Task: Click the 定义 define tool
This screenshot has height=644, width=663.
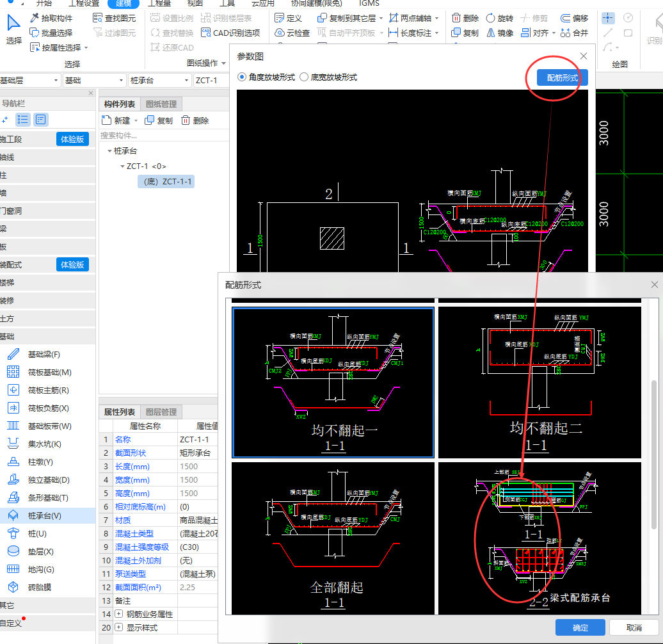Action: (x=289, y=18)
